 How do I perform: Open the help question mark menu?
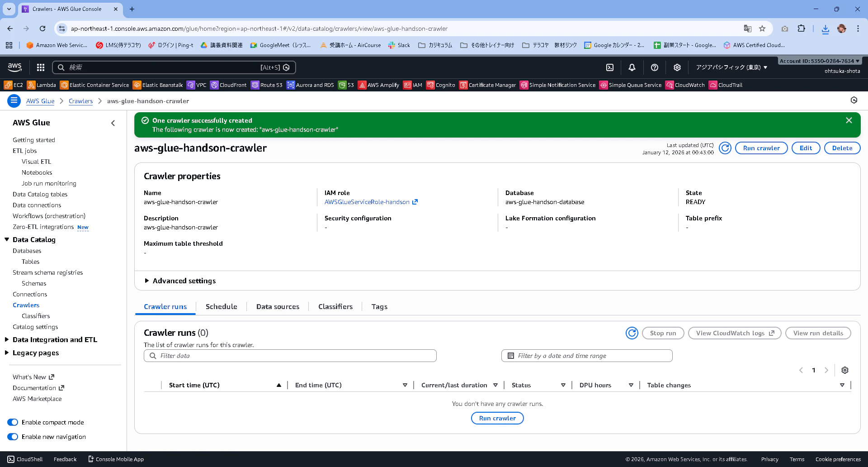tap(655, 67)
